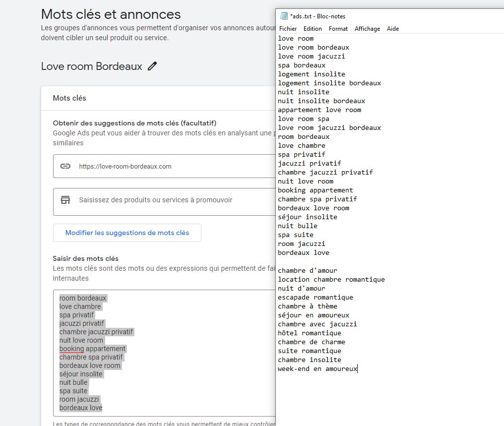The height and width of the screenshot is (426, 504).
Task: Open the Affichage menu in Notepad
Action: pyautogui.click(x=368, y=29)
